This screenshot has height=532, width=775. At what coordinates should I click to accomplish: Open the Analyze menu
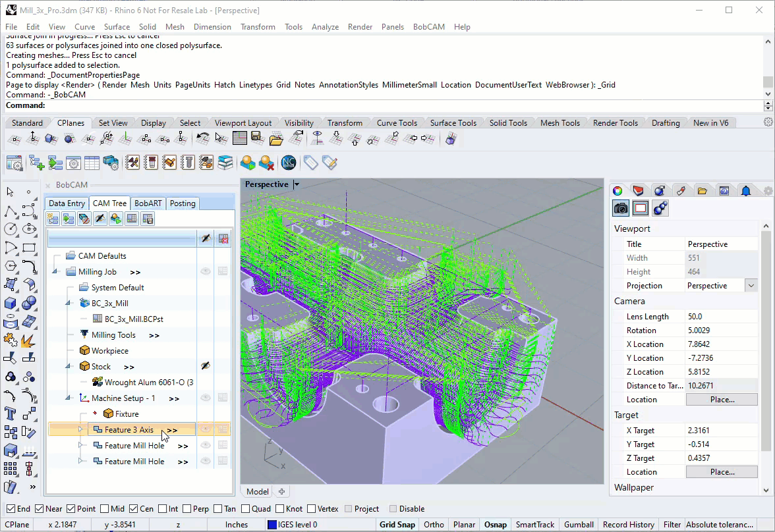pos(325,27)
